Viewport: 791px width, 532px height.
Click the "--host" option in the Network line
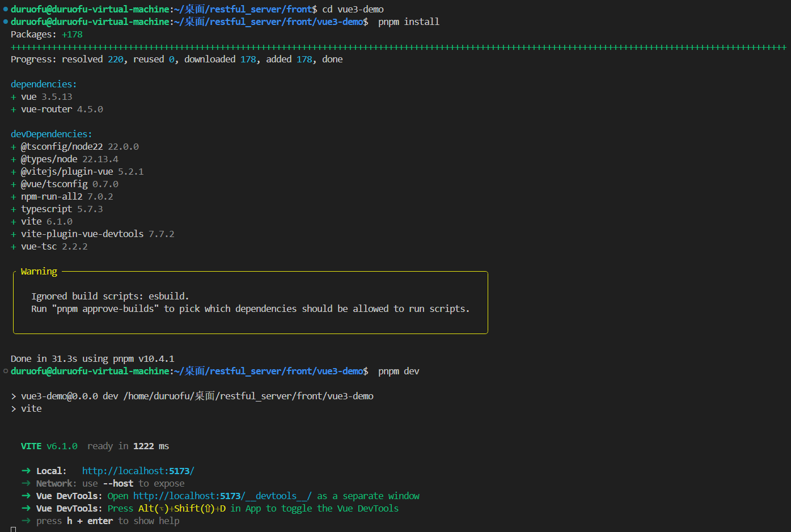tap(118, 484)
